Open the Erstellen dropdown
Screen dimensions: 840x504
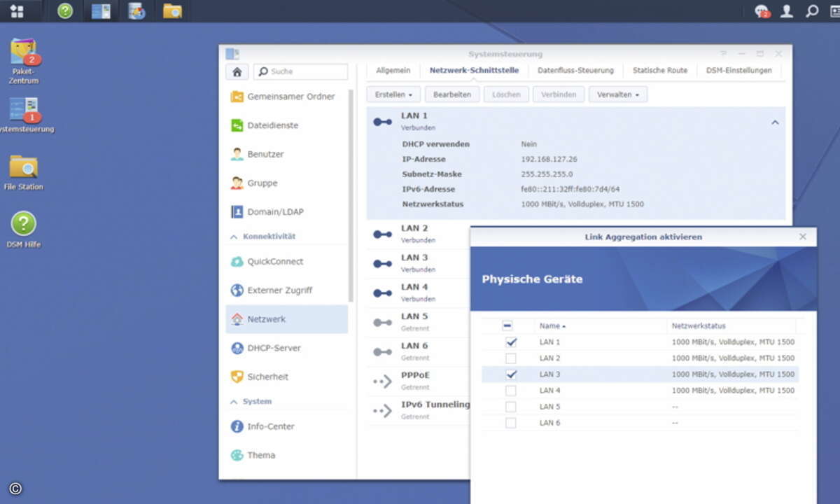click(393, 94)
